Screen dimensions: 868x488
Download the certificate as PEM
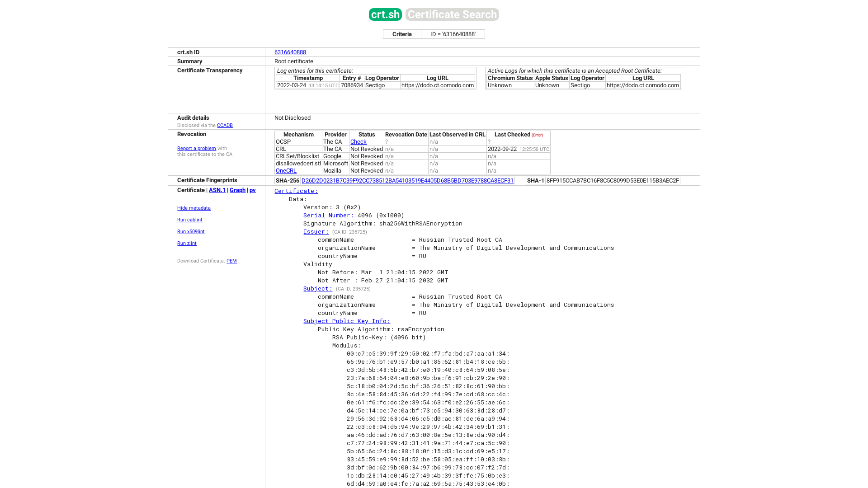[231, 261]
